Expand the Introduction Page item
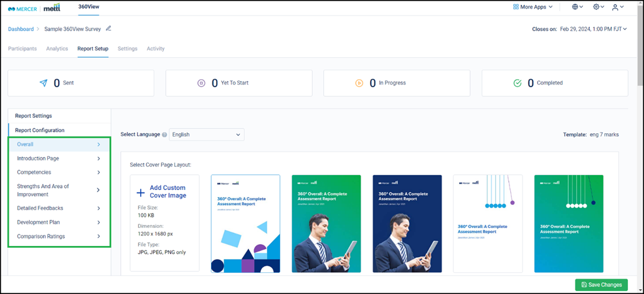Screen dimensions: 644x294 tap(59, 158)
